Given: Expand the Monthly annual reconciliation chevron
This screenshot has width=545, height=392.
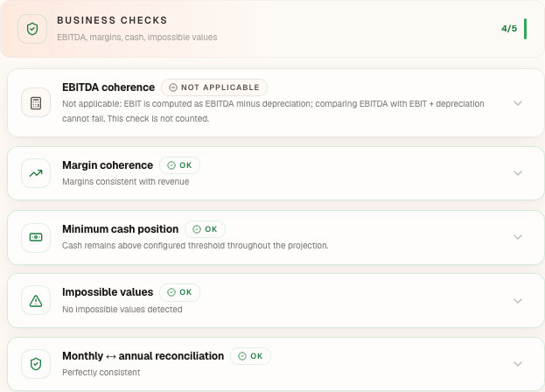Looking at the screenshot, I should point(518,364).
